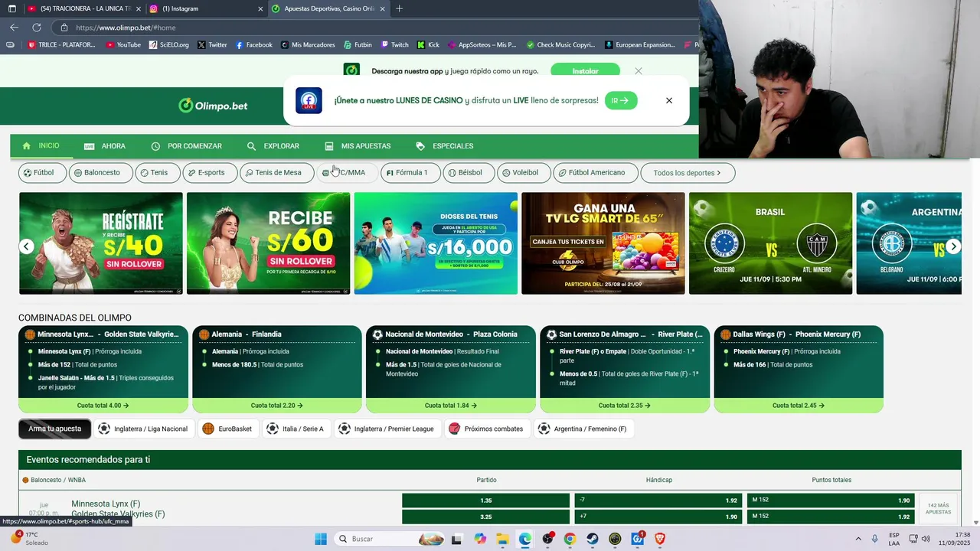The height and width of the screenshot is (551, 980).
Task: Open the YouTube bookmark
Action: 123,45
